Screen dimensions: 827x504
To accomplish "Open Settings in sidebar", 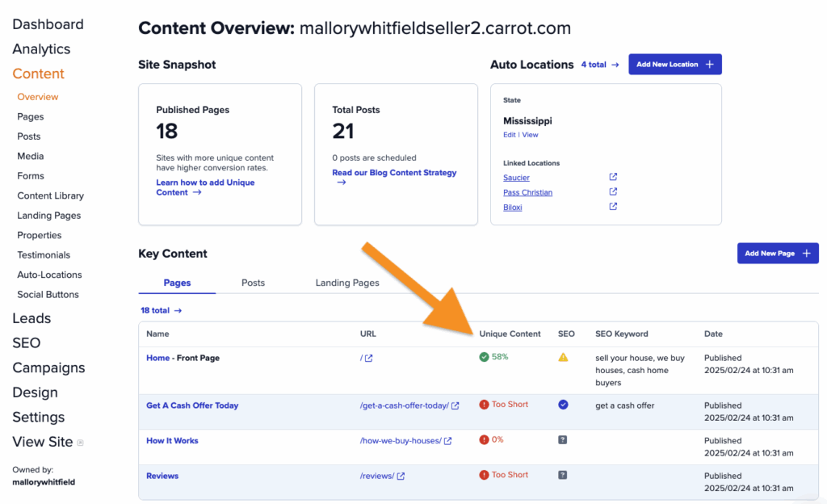I will click(39, 418).
